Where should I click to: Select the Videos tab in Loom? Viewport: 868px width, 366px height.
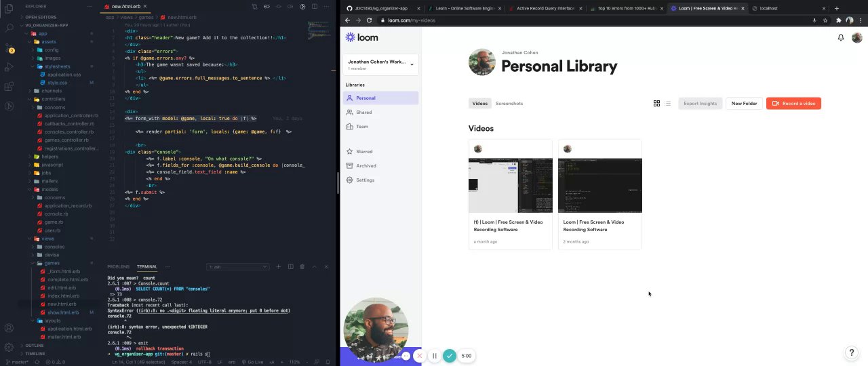click(479, 103)
